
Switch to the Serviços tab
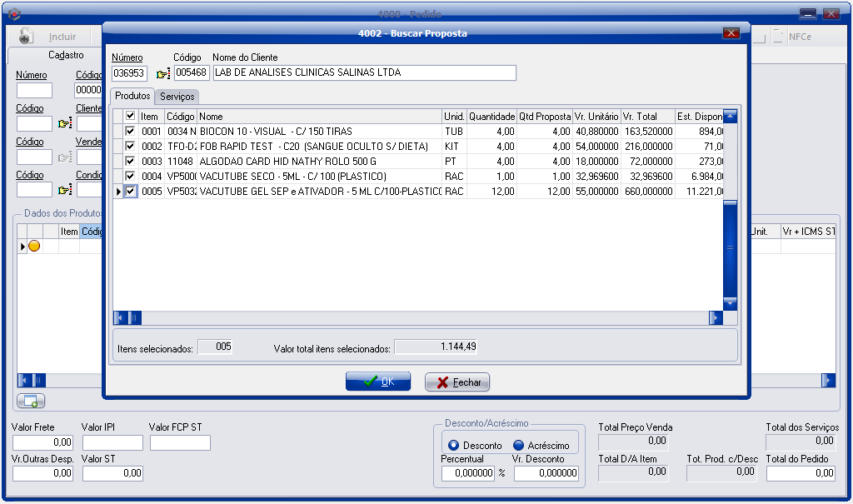pyautogui.click(x=177, y=97)
